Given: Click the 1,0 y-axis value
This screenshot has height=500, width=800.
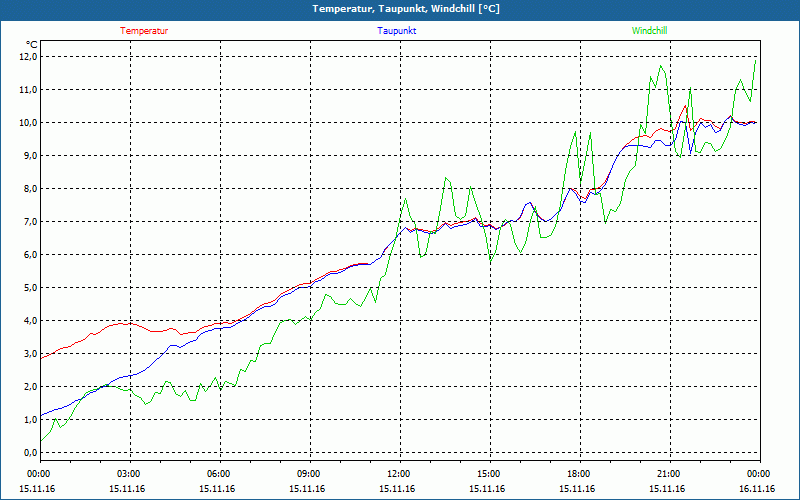Looking at the screenshot, I should pos(30,419).
